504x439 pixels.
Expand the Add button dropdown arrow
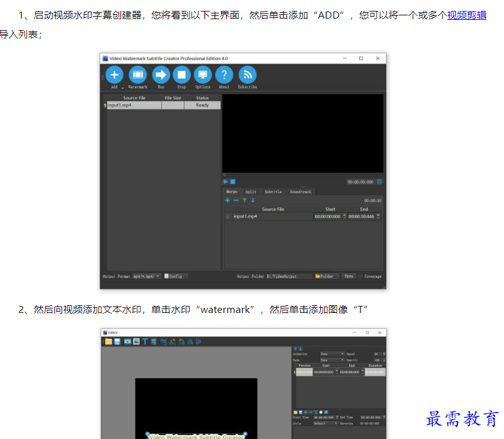[122, 88]
